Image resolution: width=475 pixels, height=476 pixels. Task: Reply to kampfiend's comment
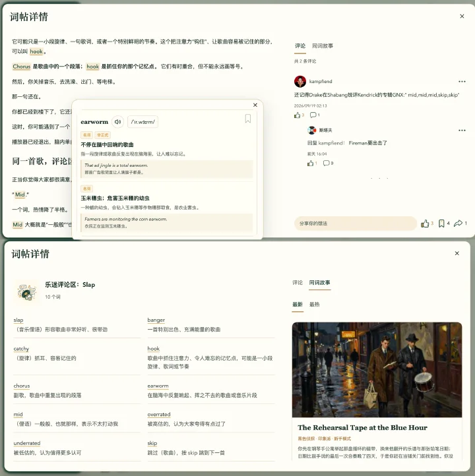(x=315, y=115)
